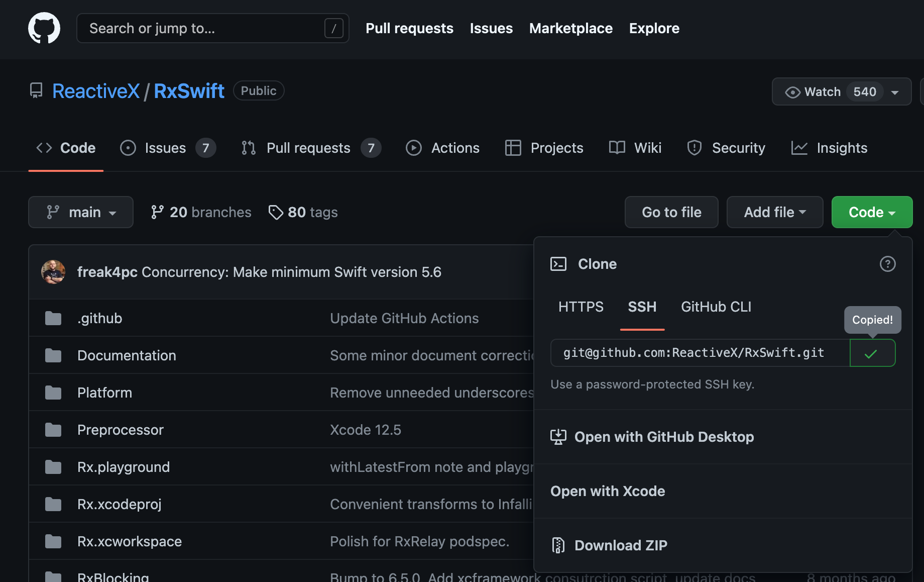Viewport: 924px width, 582px height.
Task: Click the Rx.playground folder icon
Action: pyautogui.click(x=53, y=467)
